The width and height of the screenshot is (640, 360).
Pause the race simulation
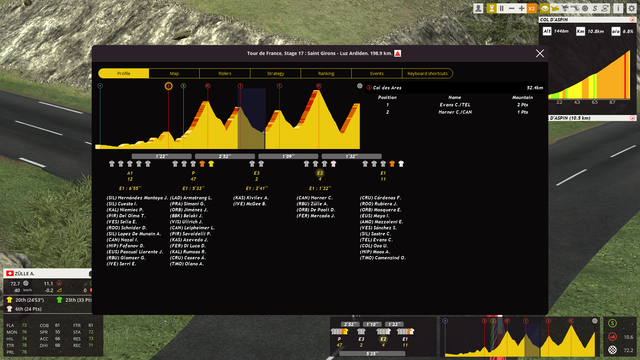502,8
